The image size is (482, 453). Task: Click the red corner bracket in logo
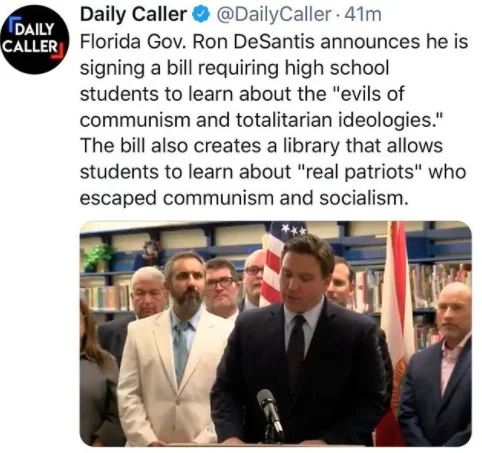click(x=58, y=54)
